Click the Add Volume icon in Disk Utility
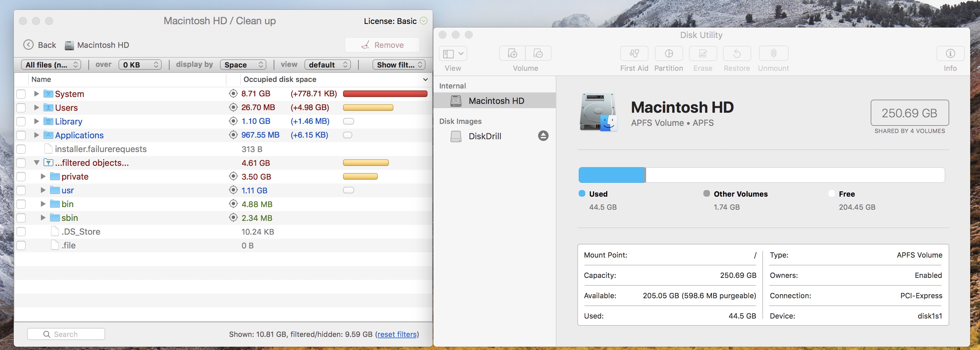 [x=513, y=53]
